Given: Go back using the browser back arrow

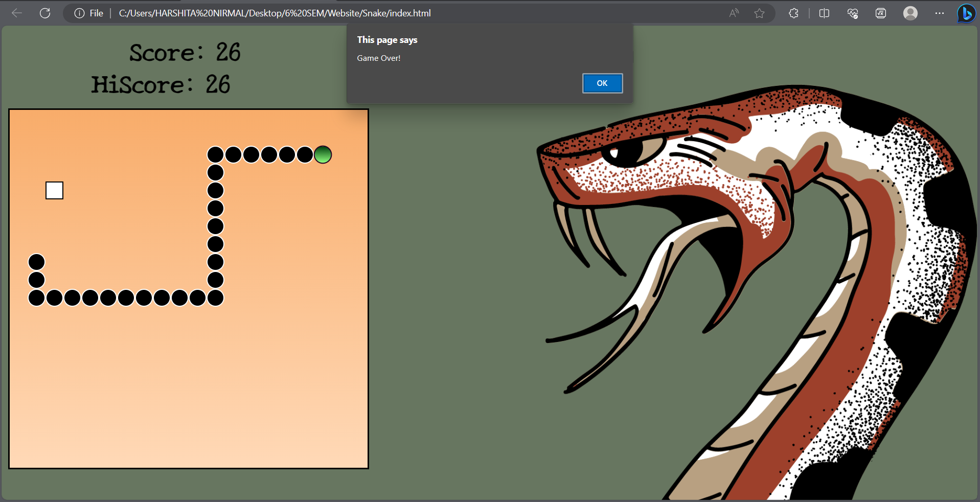Looking at the screenshot, I should 17,13.
